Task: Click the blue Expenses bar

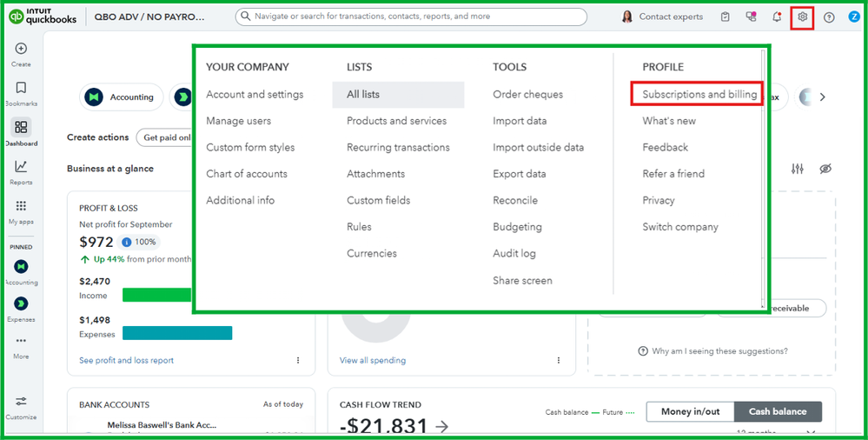Action: (x=177, y=333)
